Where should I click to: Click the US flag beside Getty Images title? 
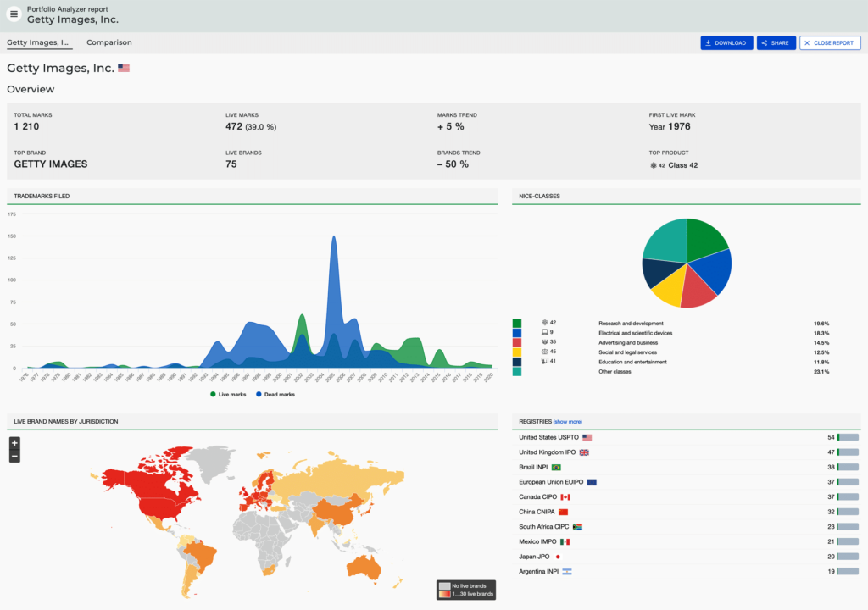pos(124,68)
